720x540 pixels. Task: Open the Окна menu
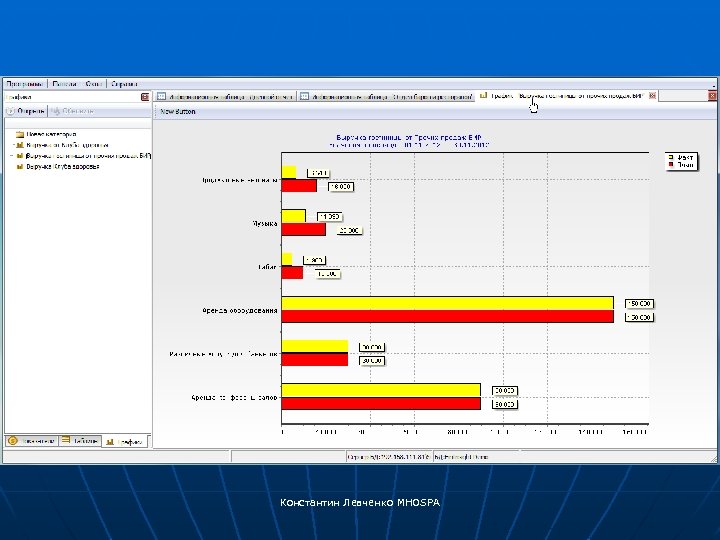94,84
